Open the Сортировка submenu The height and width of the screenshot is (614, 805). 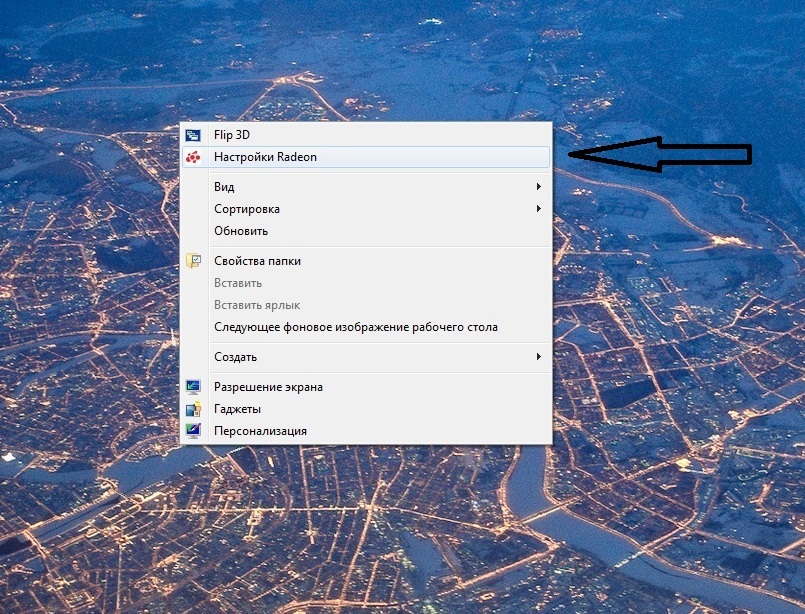pyautogui.click(x=366, y=209)
